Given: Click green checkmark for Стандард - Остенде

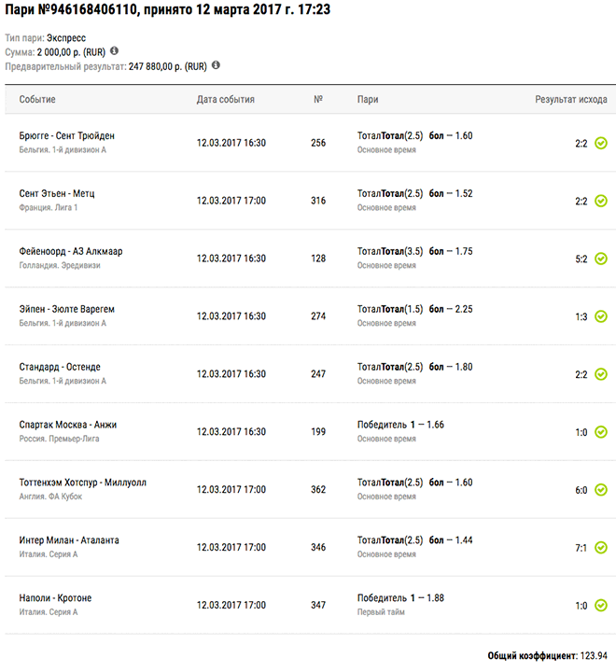Looking at the screenshot, I should [x=601, y=374].
